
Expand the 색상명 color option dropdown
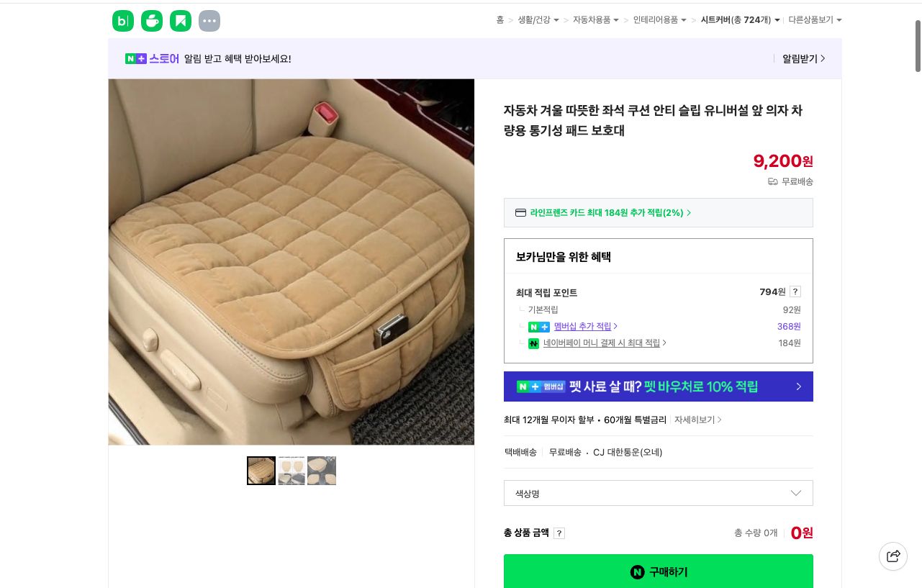click(658, 493)
